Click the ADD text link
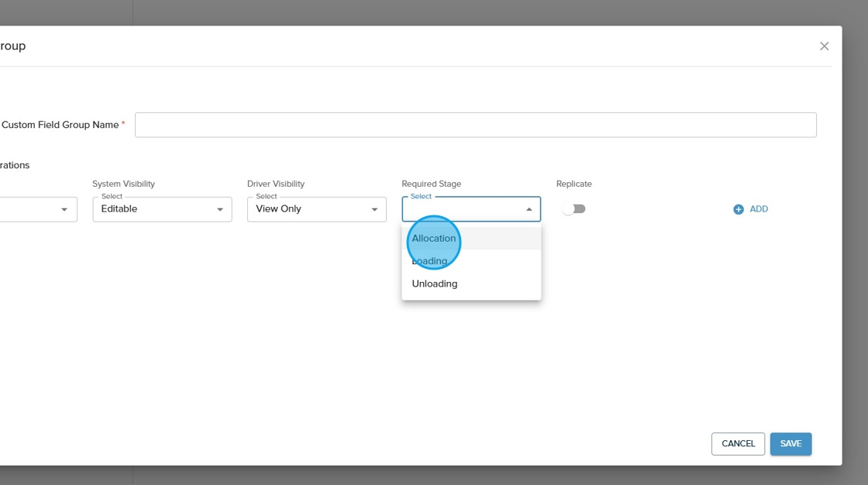Image resolution: width=868 pixels, height=485 pixels. [x=759, y=209]
